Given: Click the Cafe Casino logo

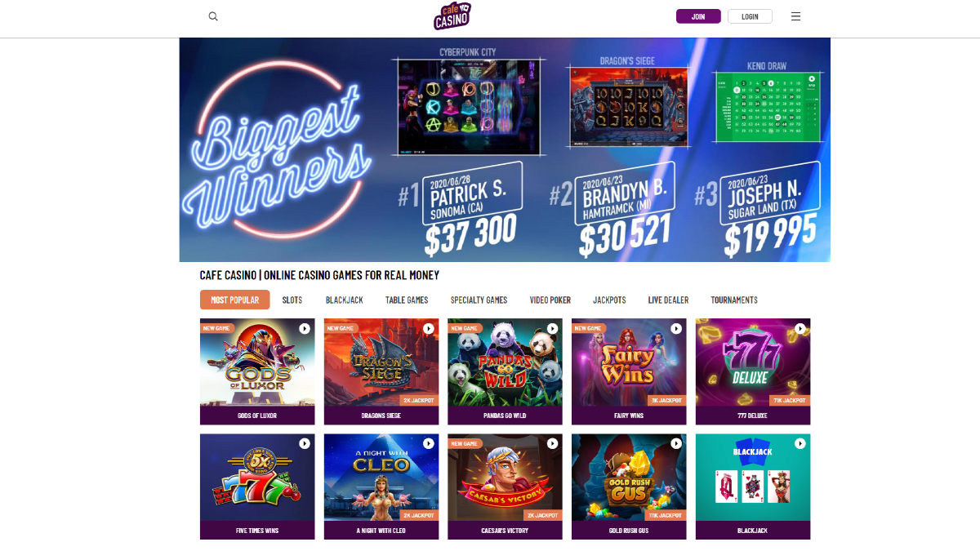Looking at the screenshot, I should [452, 16].
